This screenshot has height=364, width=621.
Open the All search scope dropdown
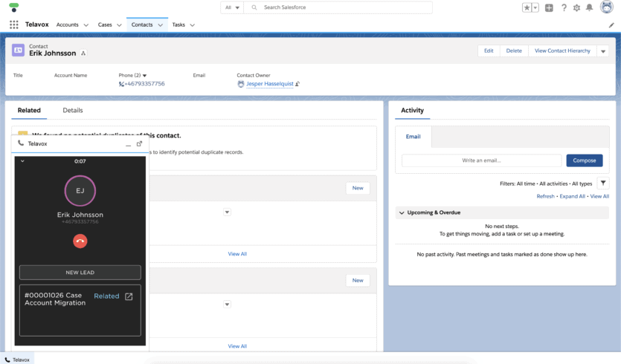232,7
